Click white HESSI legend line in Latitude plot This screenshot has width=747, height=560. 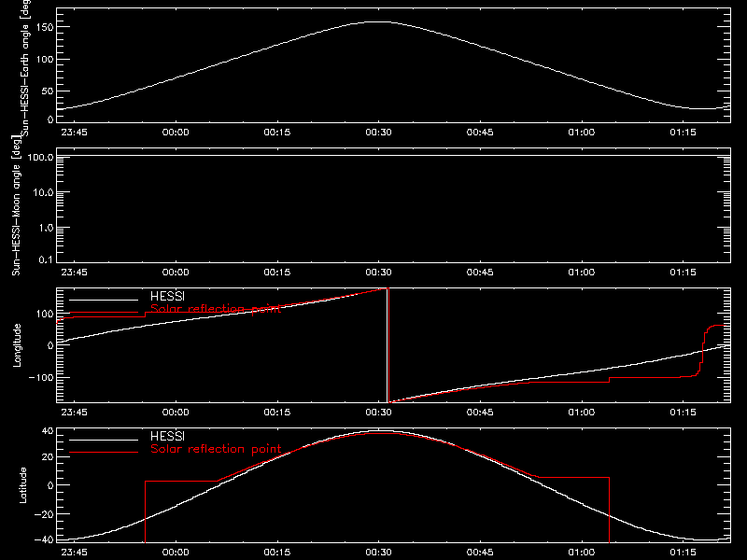pyautogui.click(x=104, y=440)
